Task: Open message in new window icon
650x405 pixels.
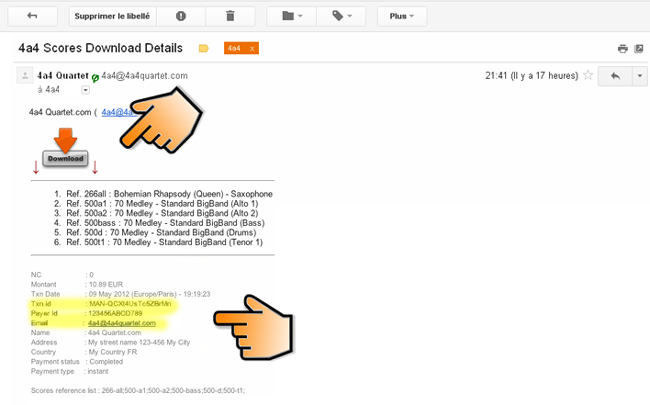Action: click(x=638, y=48)
